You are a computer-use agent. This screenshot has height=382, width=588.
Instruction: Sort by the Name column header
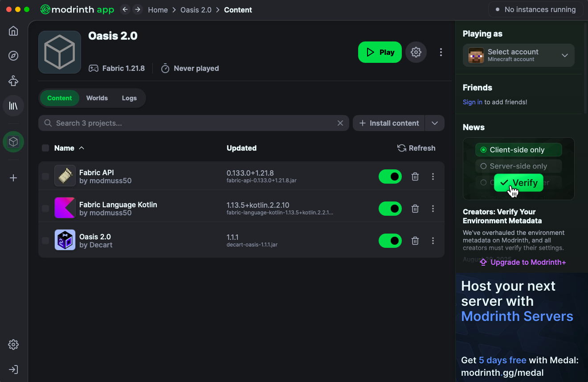(x=69, y=148)
